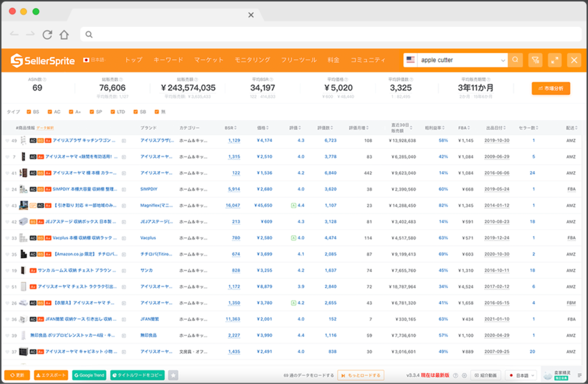Click the browser back arrow
Viewport: 588px width, 384px height.
tap(14, 34)
